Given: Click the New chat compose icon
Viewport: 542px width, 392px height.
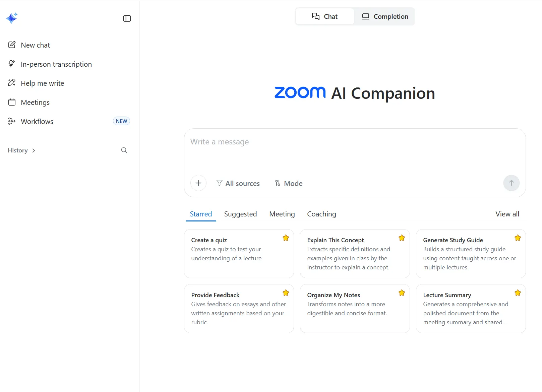Looking at the screenshot, I should tap(12, 45).
